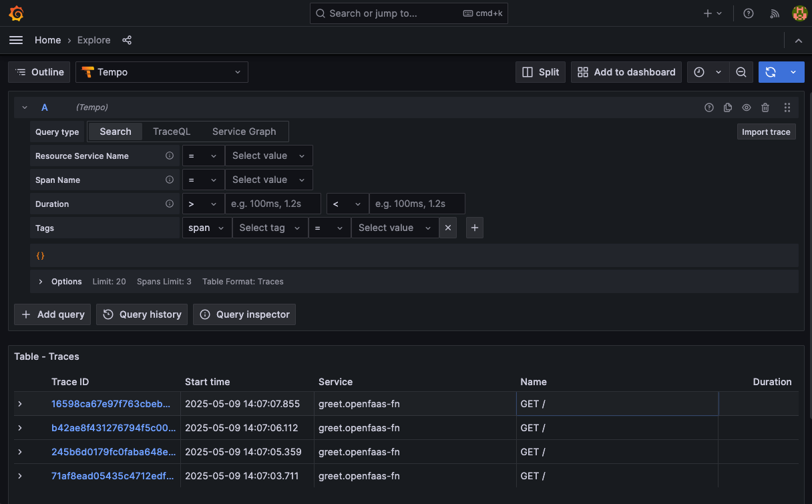Click the Grafana logo icon

pos(17,13)
